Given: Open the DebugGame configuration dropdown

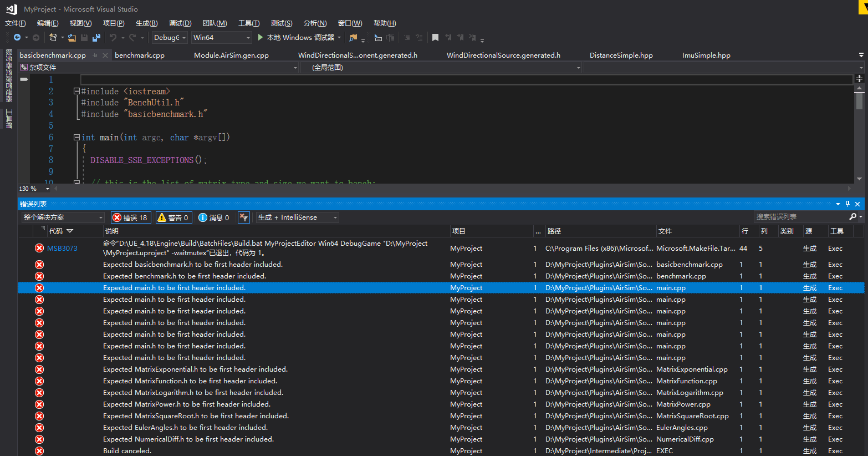Looking at the screenshot, I should click(169, 38).
